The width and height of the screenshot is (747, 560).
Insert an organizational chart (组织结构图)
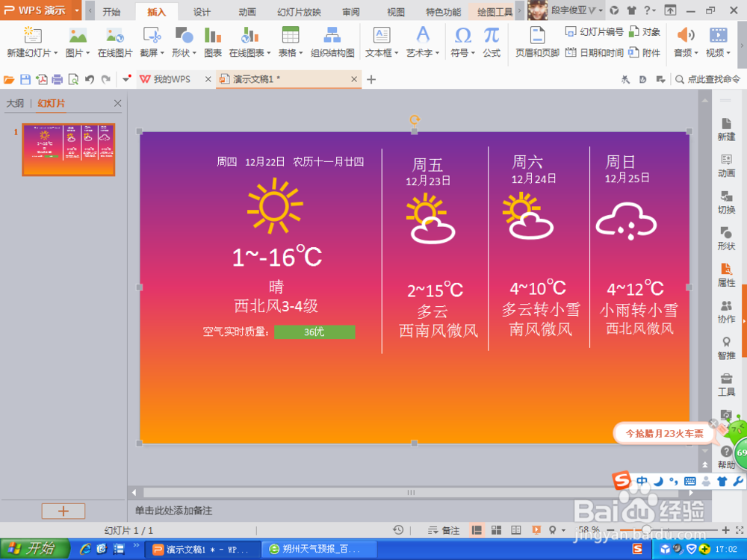331,41
